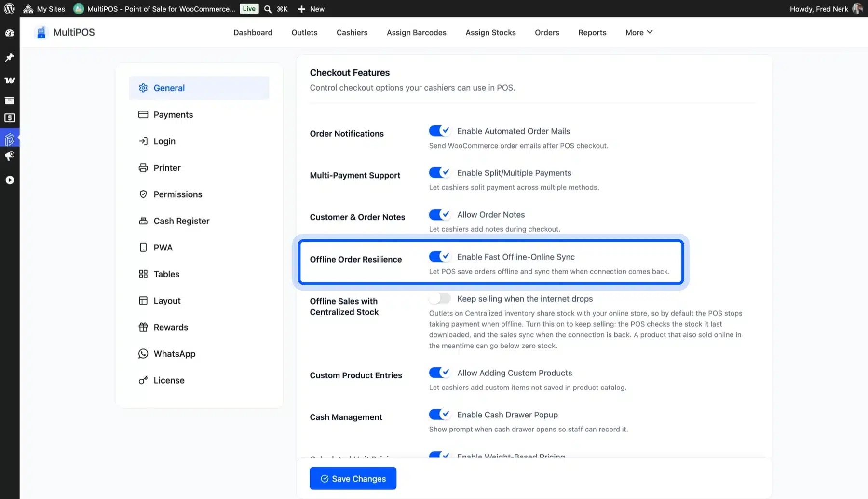Click Offline Sales with Centralized Stock label
Screen dimensions: 868x499
pyautogui.click(x=344, y=306)
